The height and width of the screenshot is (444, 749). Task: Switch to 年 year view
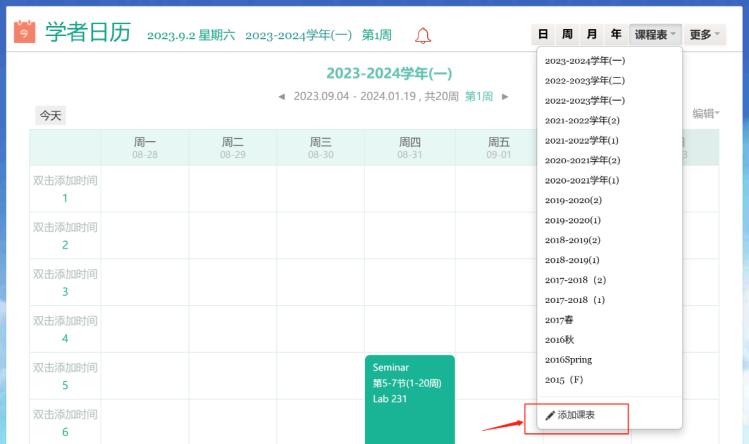pos(616,35)
